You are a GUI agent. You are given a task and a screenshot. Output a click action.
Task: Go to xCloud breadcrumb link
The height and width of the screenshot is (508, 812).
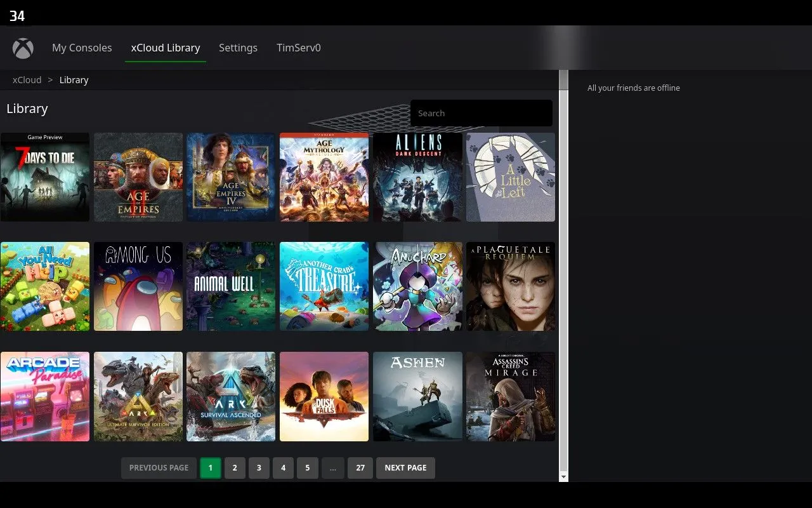[x=27, y=80]
